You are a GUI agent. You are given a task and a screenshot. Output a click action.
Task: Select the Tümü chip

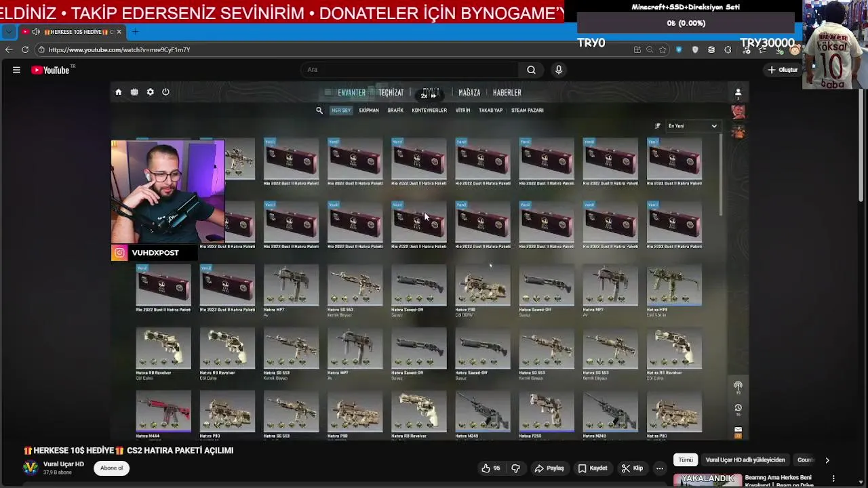(x=686, y=460)
